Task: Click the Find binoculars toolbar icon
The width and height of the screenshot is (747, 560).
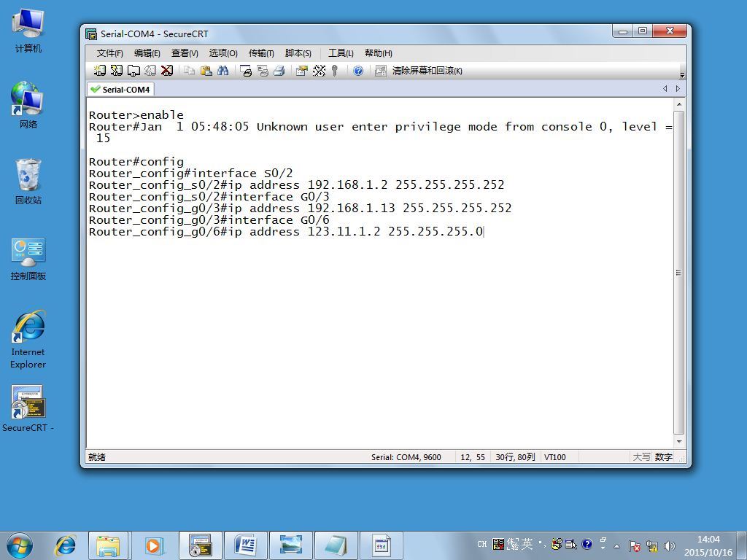Action: [x=223, y=71]
